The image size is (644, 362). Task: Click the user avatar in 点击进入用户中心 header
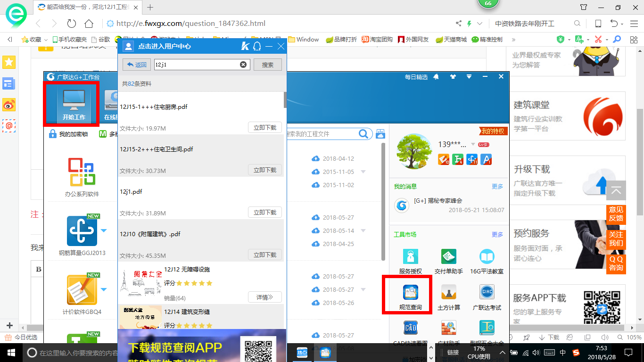128,46
